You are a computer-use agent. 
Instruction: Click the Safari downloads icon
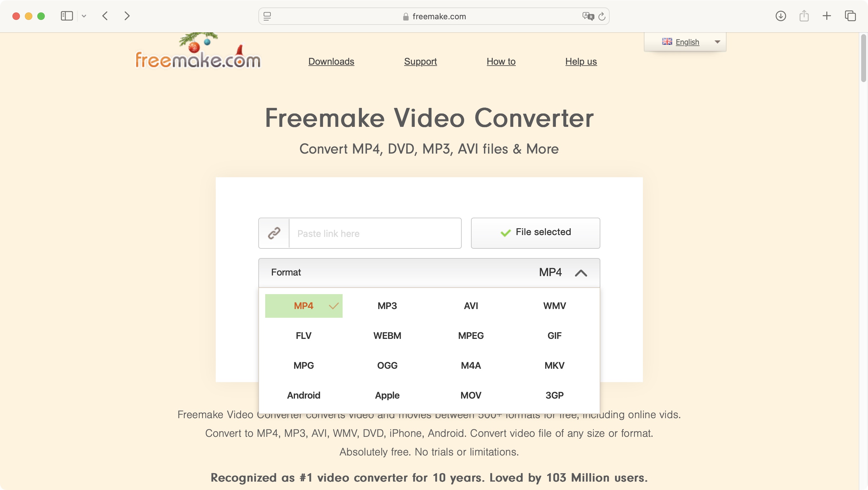(x=780, y=16)
